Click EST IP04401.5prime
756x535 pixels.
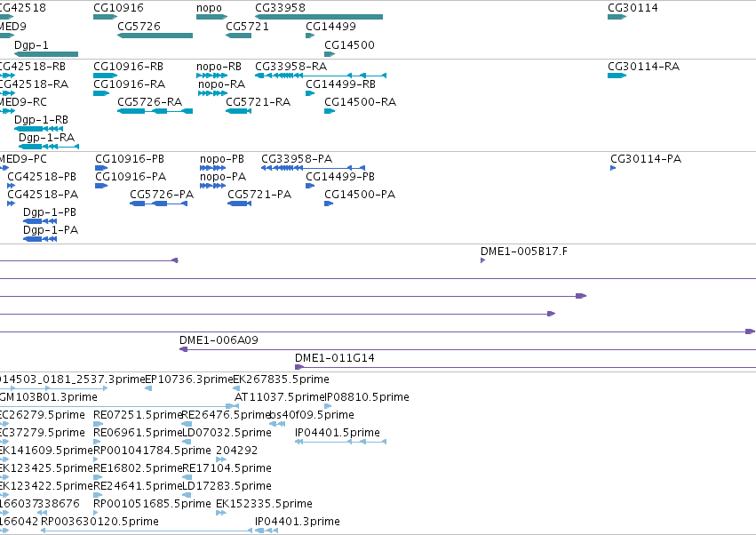pos(338,433)
